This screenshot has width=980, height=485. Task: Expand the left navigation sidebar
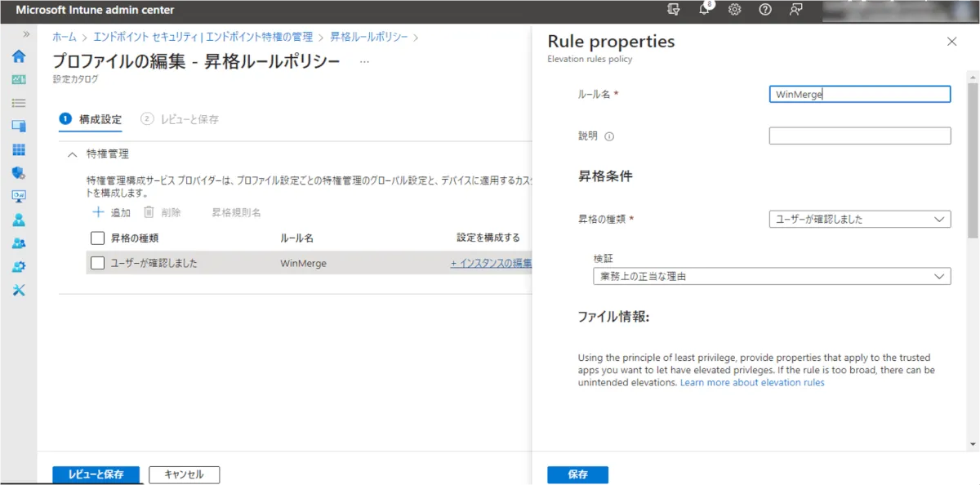point(26,34)
